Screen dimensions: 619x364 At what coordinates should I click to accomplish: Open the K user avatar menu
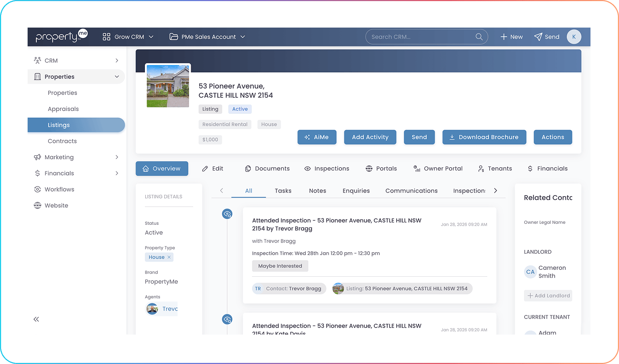[574, 37]
